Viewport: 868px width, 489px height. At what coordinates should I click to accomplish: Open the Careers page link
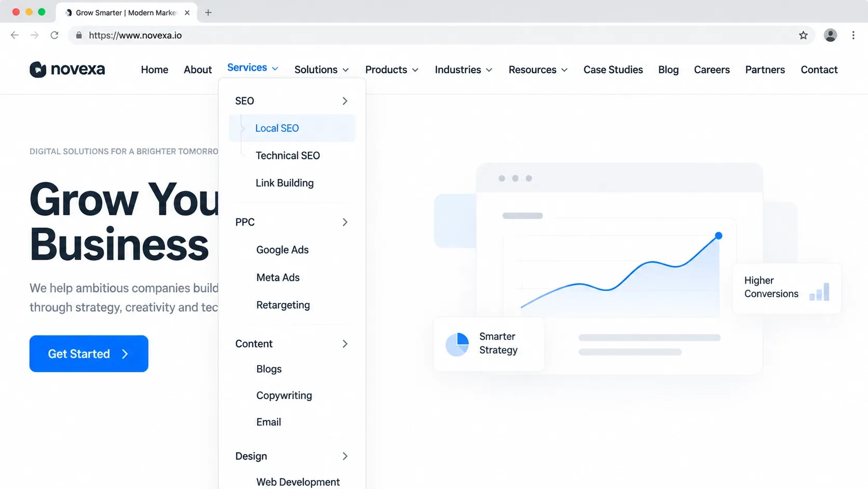click(x=712, y=70)
